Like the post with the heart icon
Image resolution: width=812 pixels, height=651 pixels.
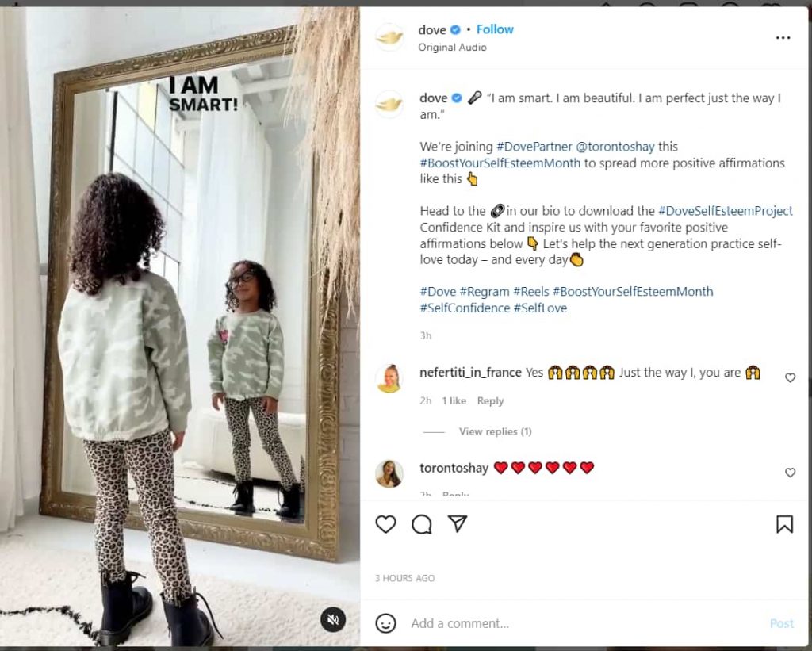(x=385, y=524)
